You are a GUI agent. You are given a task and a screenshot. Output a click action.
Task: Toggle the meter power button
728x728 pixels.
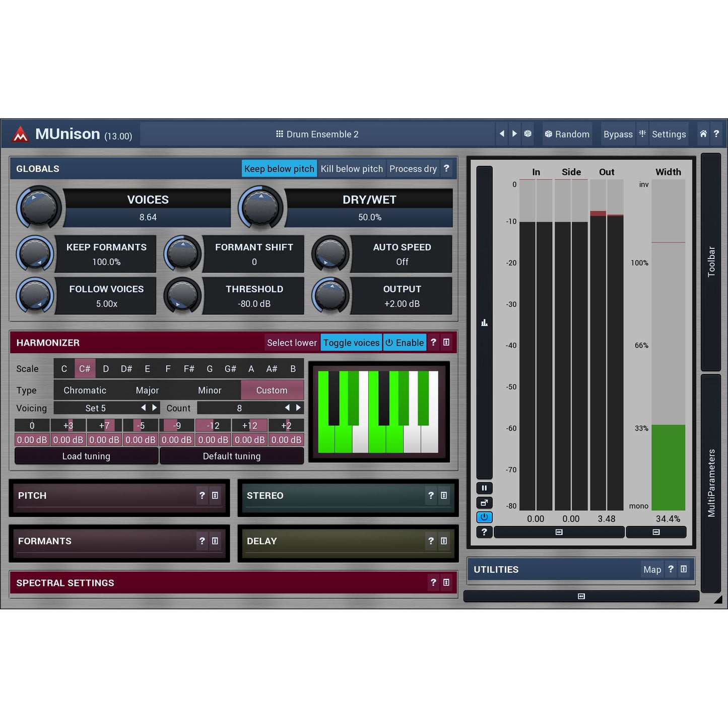point(484,517)
